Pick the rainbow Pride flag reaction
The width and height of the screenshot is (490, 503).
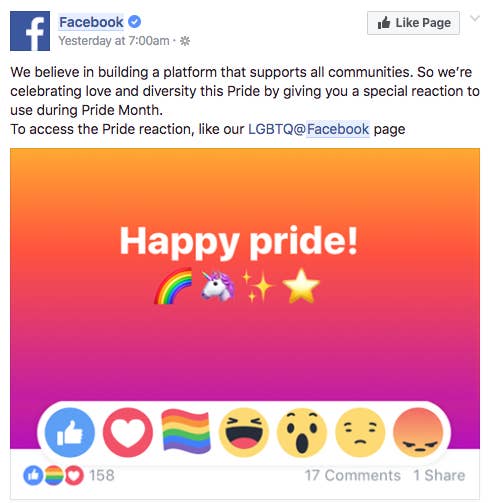click(186, 432)
